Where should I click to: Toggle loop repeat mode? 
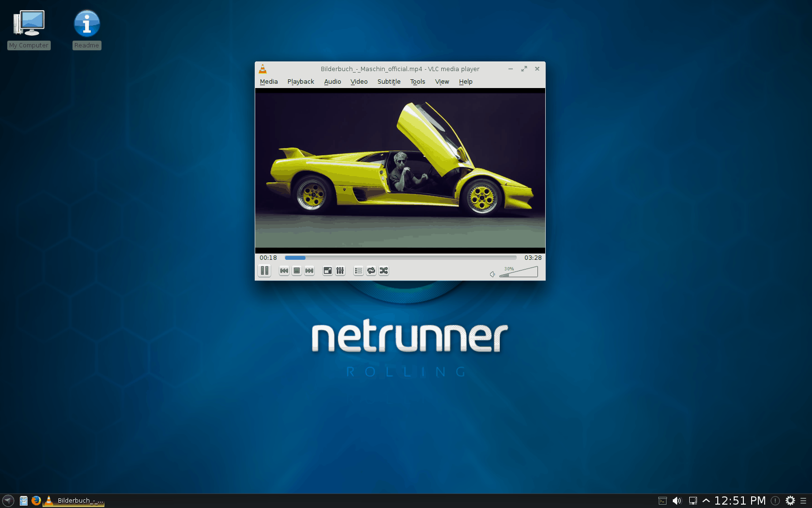[x=371, y=271]
